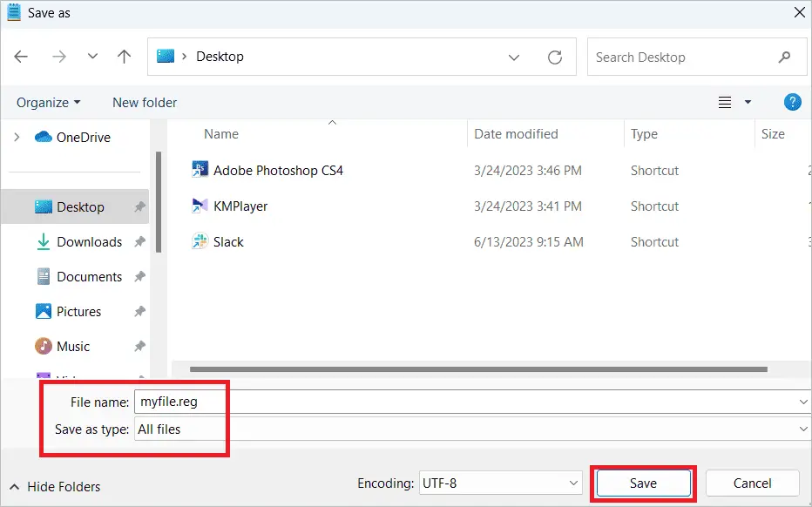Select the KMPlayer shortcut file
The height and width of the screenshot is (507, 812).
[240, 206]
